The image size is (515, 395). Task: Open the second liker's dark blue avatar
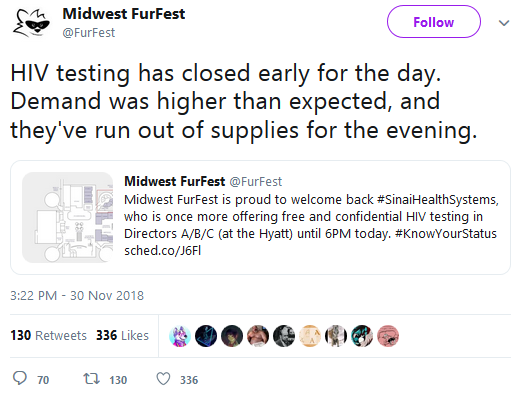[206, 336]
